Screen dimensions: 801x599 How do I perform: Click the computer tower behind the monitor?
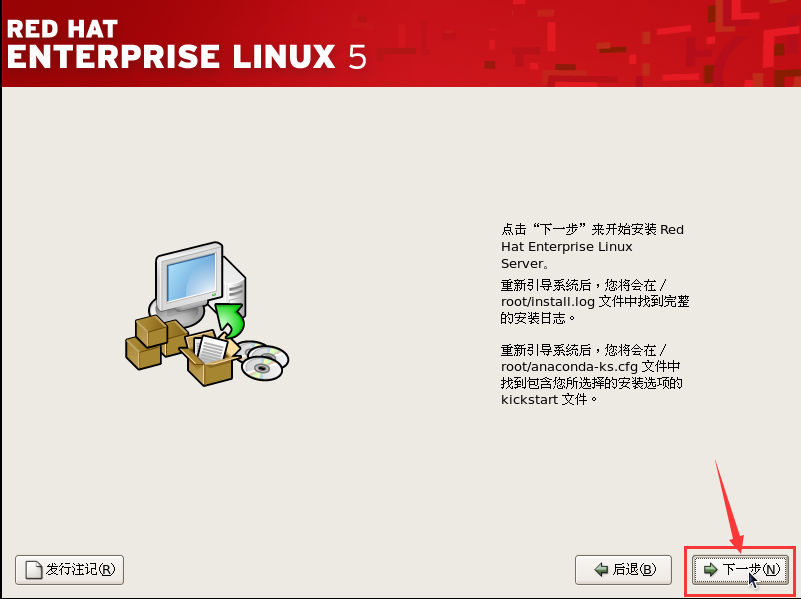(234, 289)
